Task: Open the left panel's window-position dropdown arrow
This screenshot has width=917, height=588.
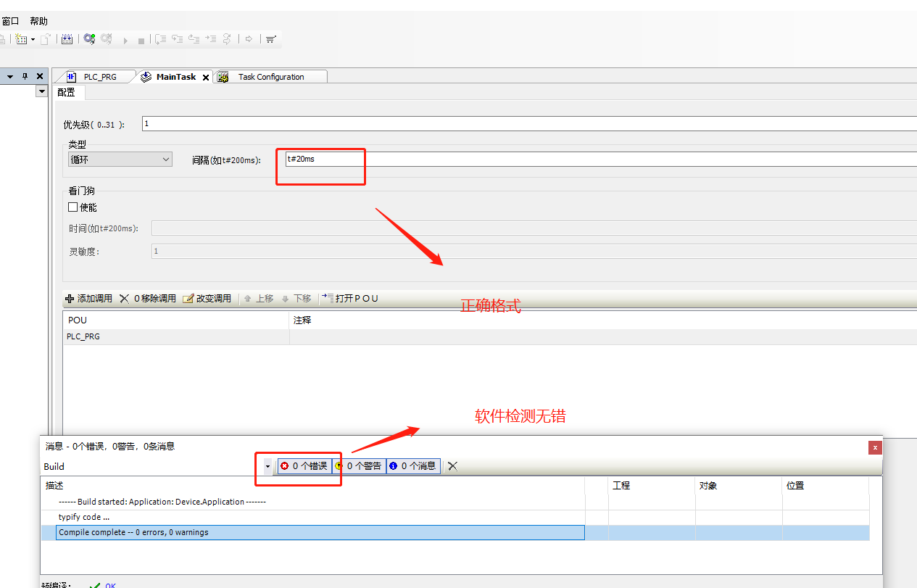Action: [10, 76]
